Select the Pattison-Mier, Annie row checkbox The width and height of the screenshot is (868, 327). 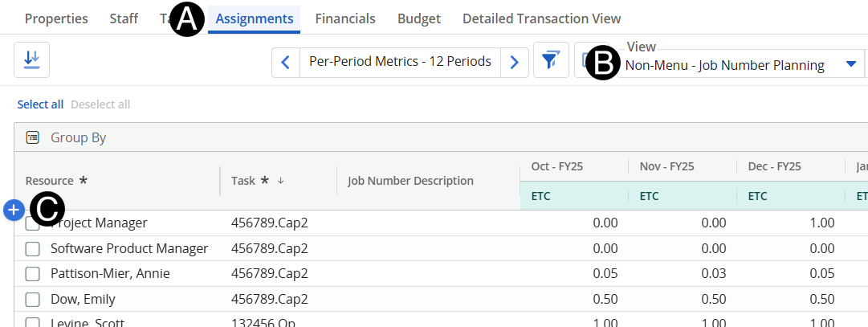pyautogui.click(x=32, y=274)
